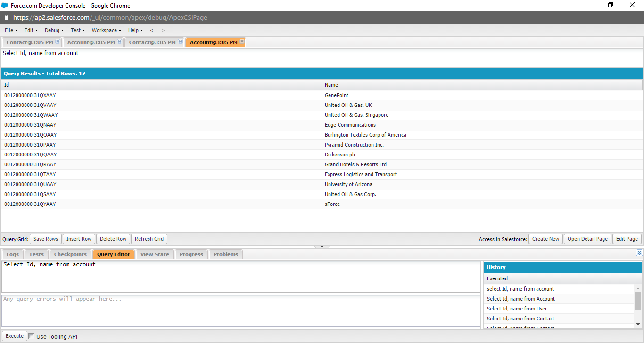Open the Workspace menu

[104, 30]
